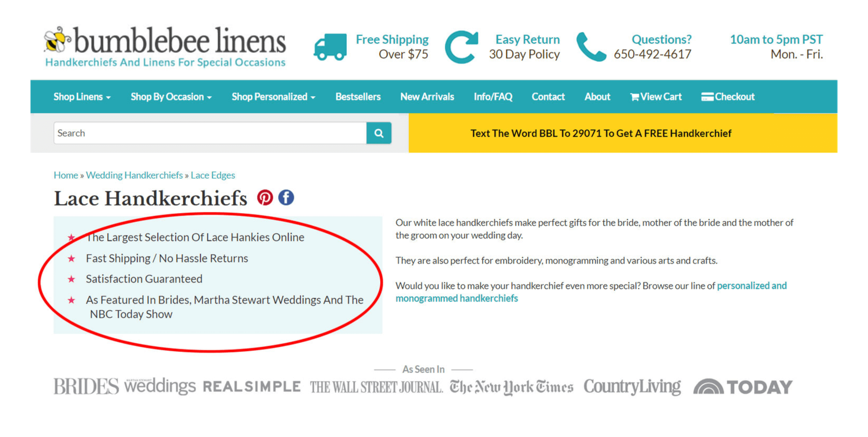The height and width of the screenshot is (437, 868).
Task: Expand the Shop Personalized dropdown
Action: [274, 97]
